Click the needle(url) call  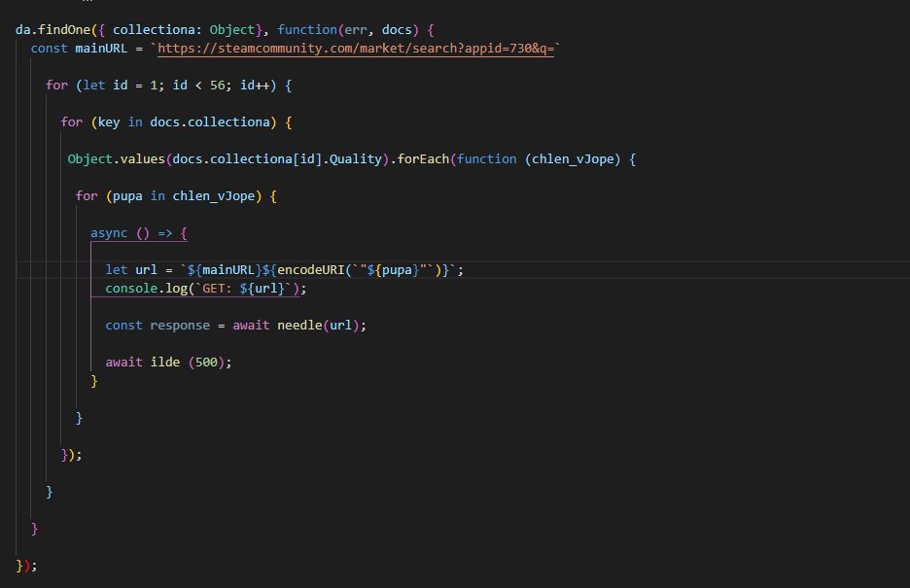[x=318, y=326]
